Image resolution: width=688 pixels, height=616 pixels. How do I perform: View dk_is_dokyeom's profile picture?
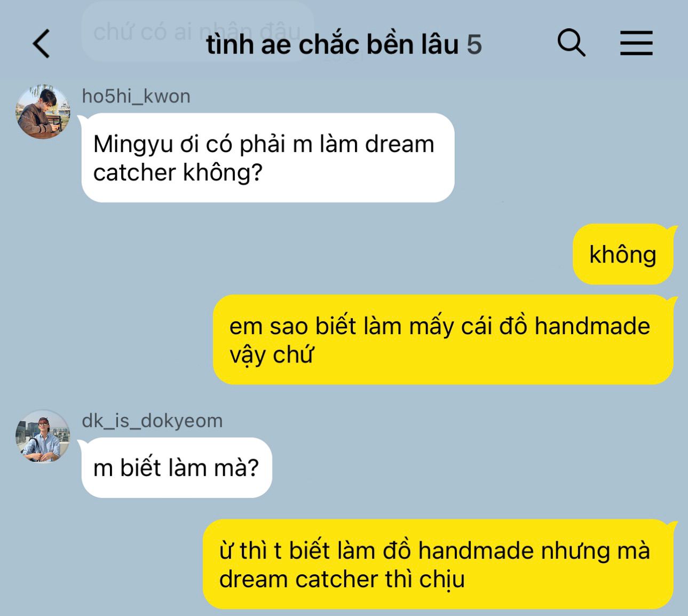pos(43,436)
